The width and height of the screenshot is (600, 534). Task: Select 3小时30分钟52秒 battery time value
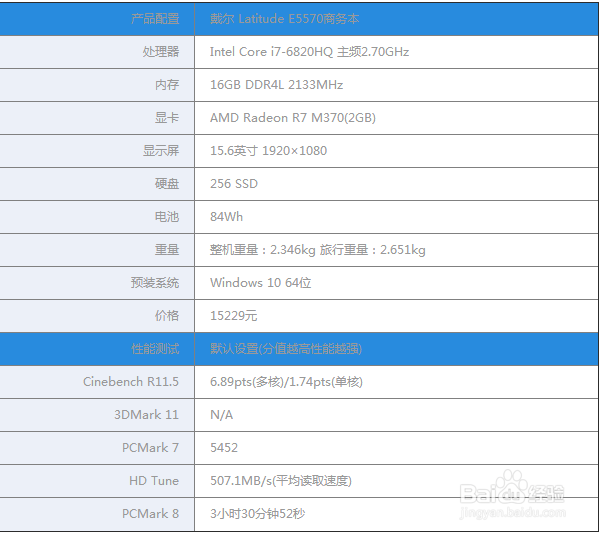point(258,513)
